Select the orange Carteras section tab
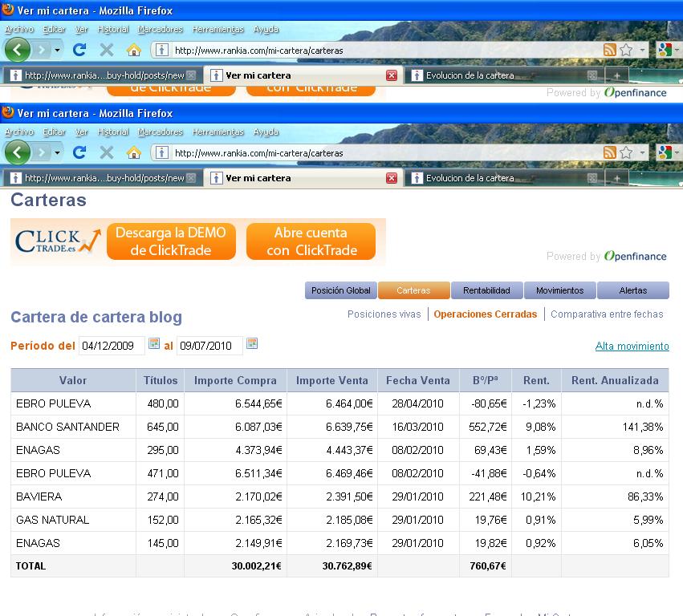This screenshot has height=616, width=683. point(413,290)
